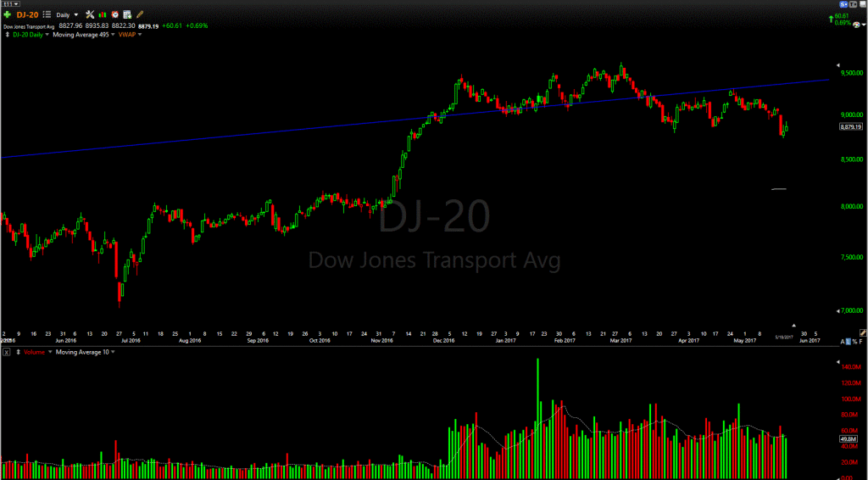Viewport: 868px width, 480px height.
Task: Click the 7,000.00 label on the price axis
Action: click(853, 311)
